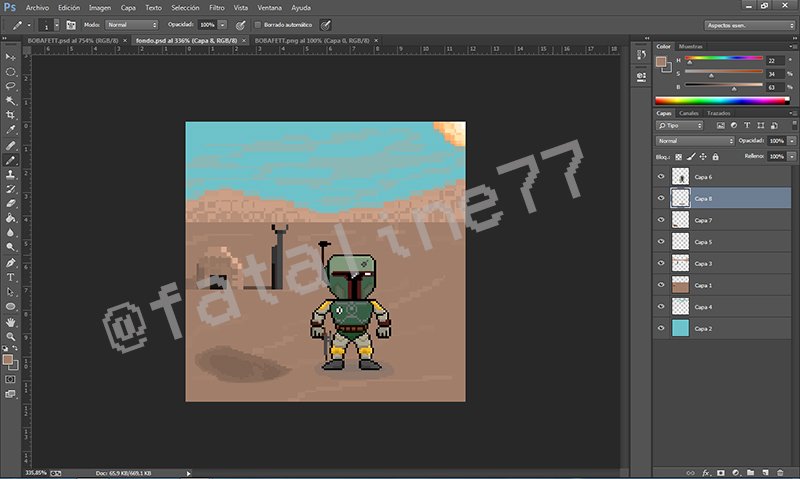The width and height of the screenshot is (800, 479).
Task: Open the Selección menu
Action: (185, 8)
